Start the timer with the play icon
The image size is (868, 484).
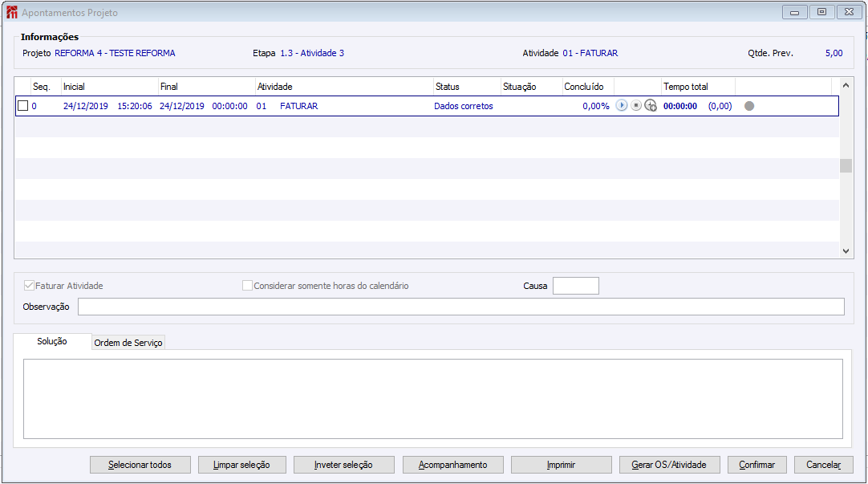(x=621, y=105)
